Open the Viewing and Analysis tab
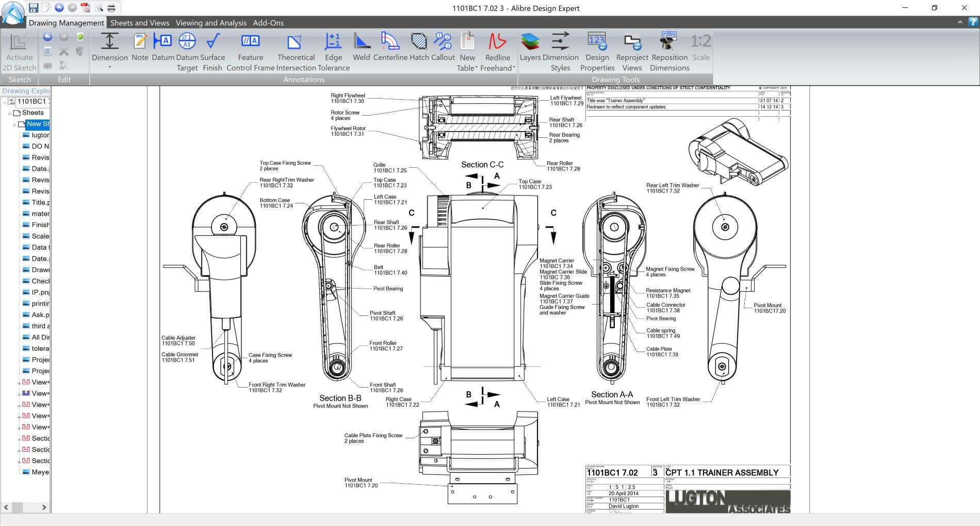Image resolution: width=980 pixels, height=526 pixels. pyautogui.click(x=211, y=23)
